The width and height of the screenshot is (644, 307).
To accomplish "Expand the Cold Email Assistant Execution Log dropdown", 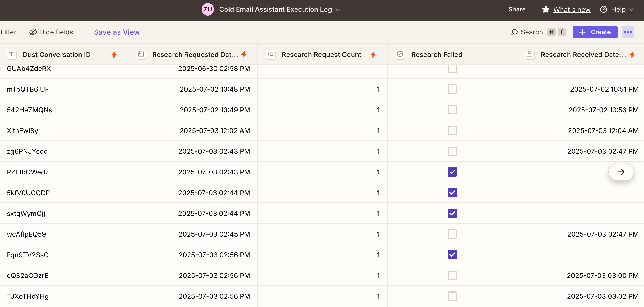I will [x=338, y=10].
